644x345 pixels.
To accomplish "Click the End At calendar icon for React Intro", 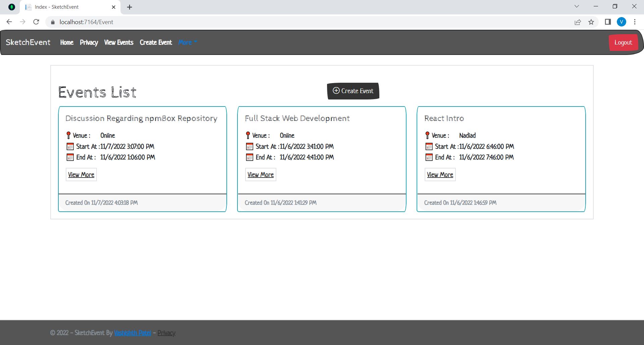I will click(x=429, y=157).
